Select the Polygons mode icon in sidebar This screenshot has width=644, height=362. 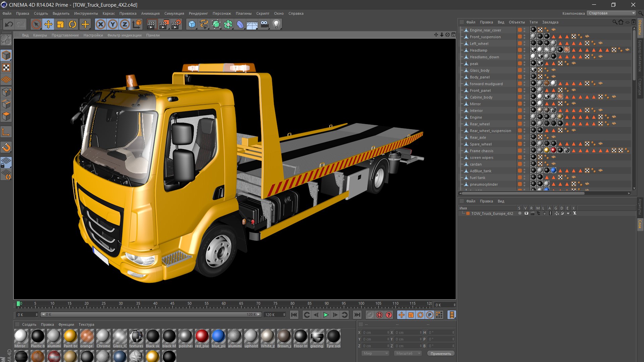(6, 117)
